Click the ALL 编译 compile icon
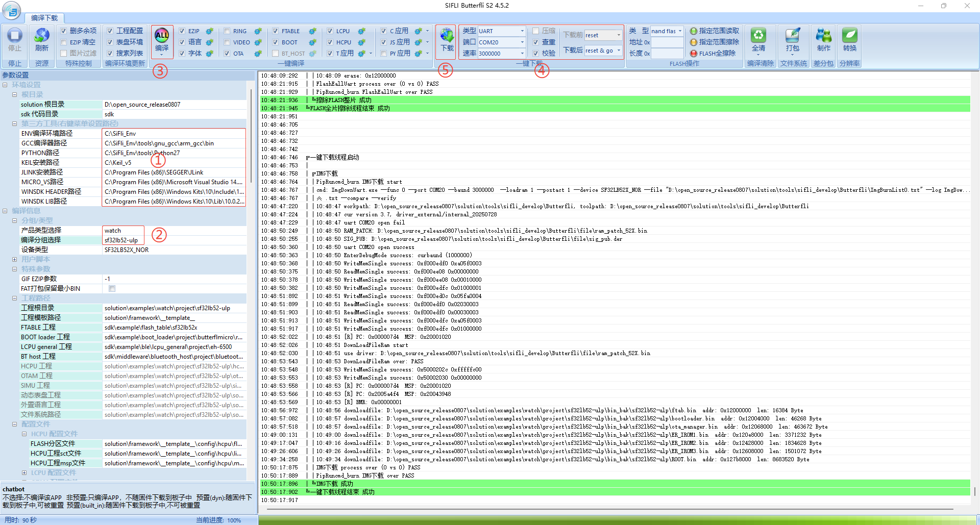Screen dimensions: 980x525 162,36
